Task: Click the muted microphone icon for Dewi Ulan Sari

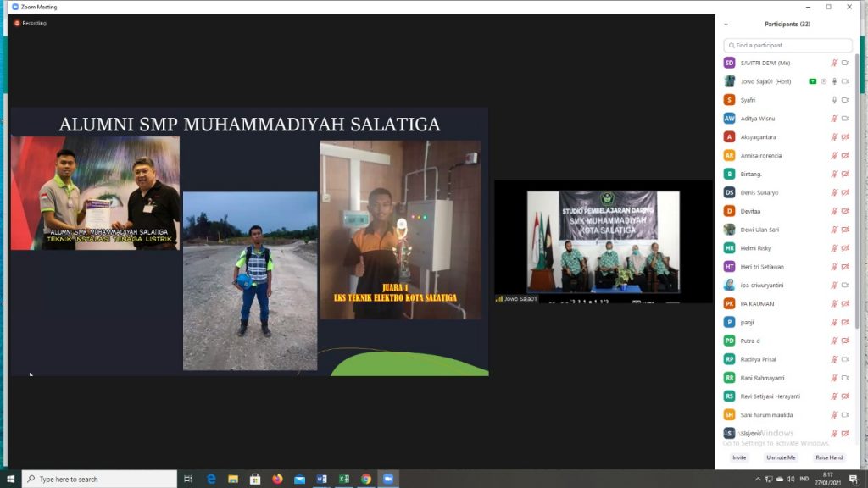Action: coord(834,230)
